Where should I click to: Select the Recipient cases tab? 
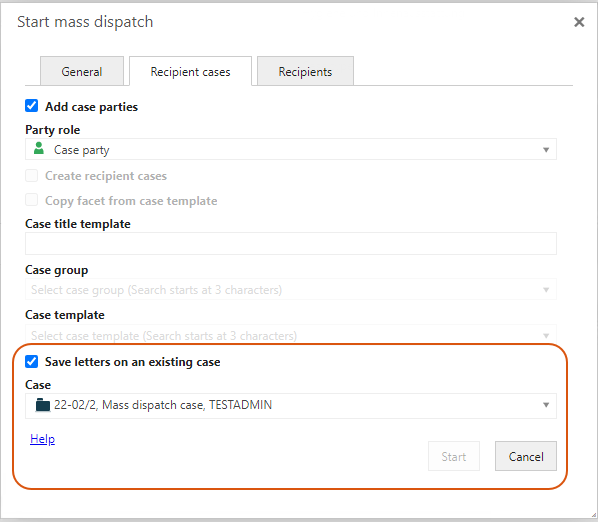click(x=190, y=71)
